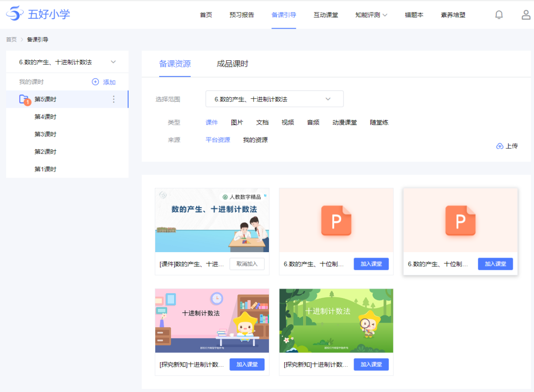Select the 视频 resource type filter

point(288,123)
